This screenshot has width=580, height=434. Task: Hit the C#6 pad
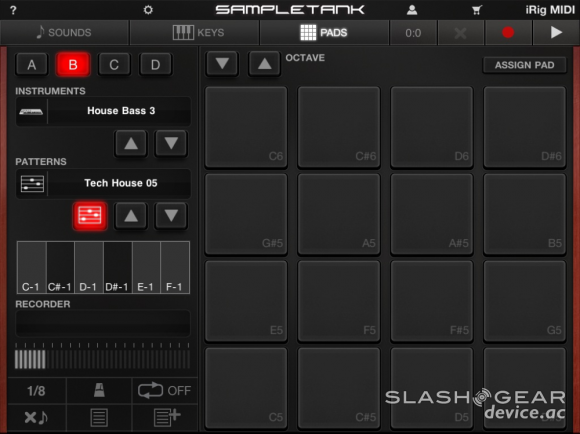339,127
